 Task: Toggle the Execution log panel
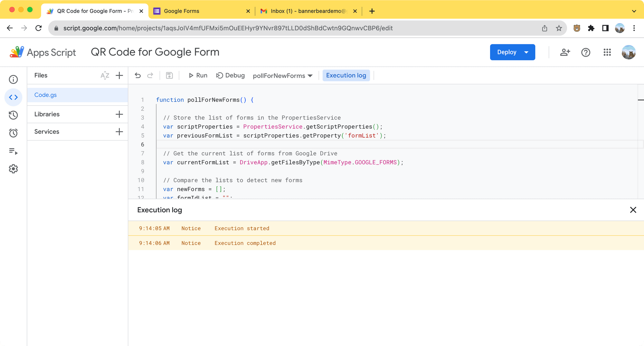coord(346,75)
